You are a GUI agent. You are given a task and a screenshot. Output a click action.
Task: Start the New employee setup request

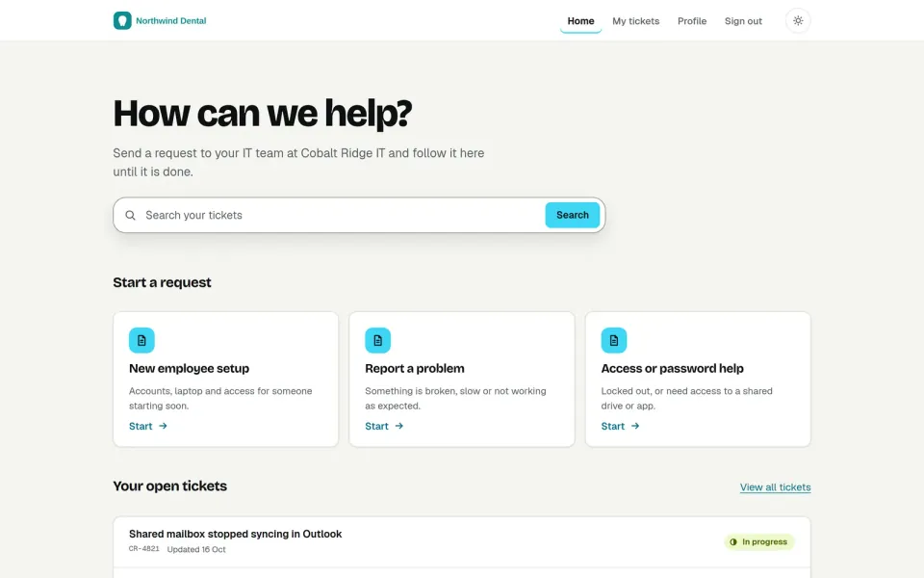click(148, 426)
